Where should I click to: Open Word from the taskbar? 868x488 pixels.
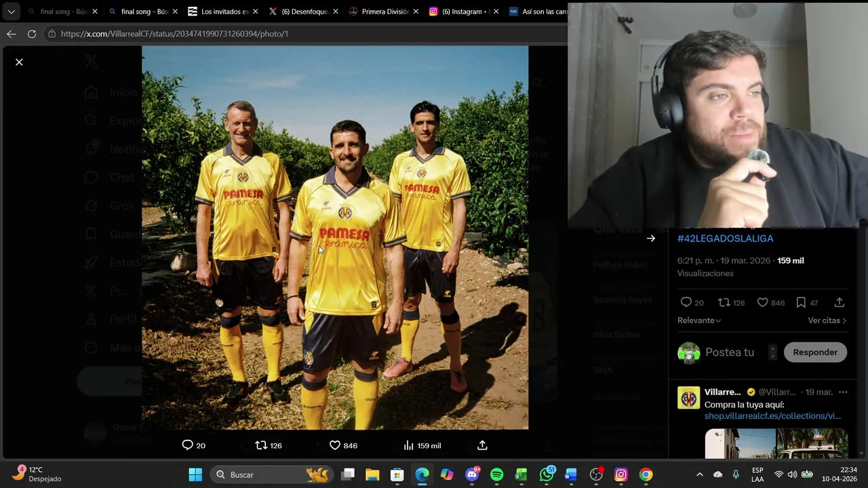pyautogui.click(x=571, y=474)
